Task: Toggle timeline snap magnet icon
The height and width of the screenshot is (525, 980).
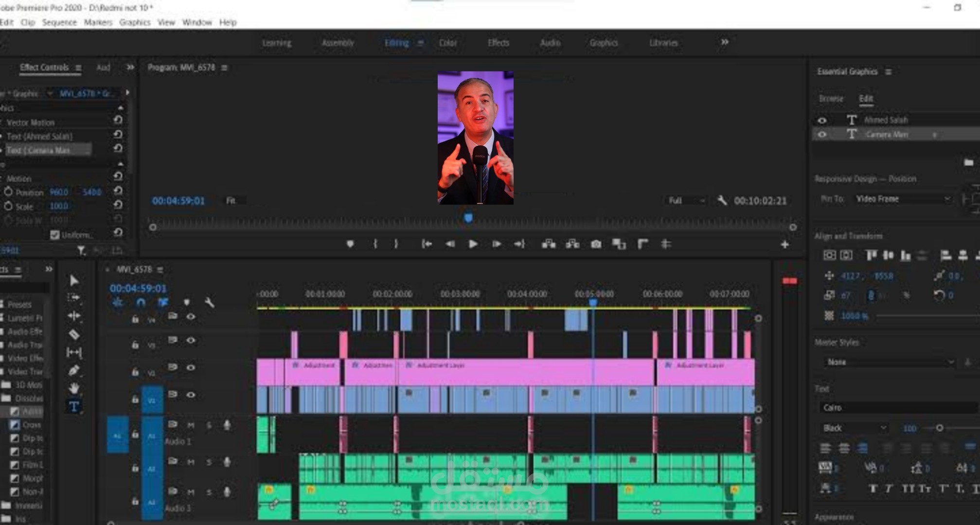Action: click(141, 302)
